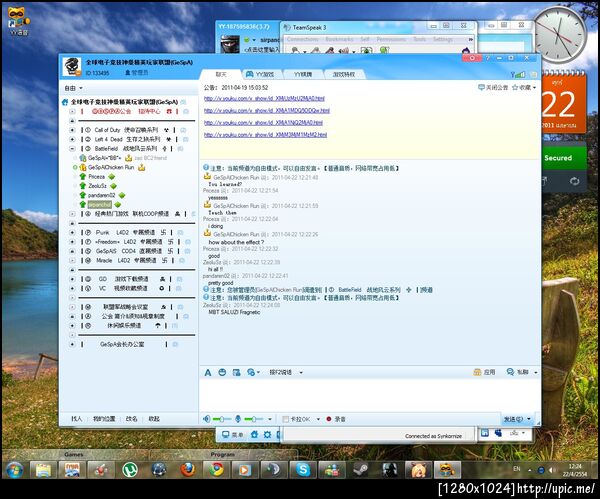Adjust the speaker volume slider
Screen dimensions: 600x499
[x=222, y=419]
